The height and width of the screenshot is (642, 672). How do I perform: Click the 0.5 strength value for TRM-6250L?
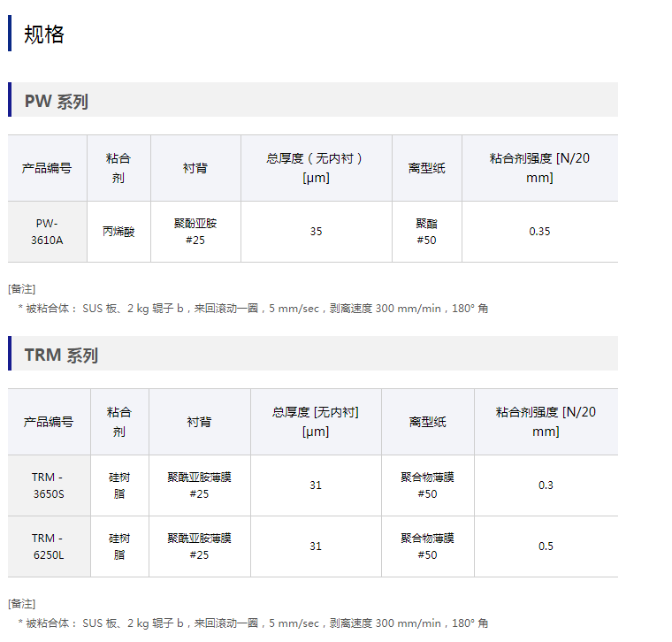546,546
